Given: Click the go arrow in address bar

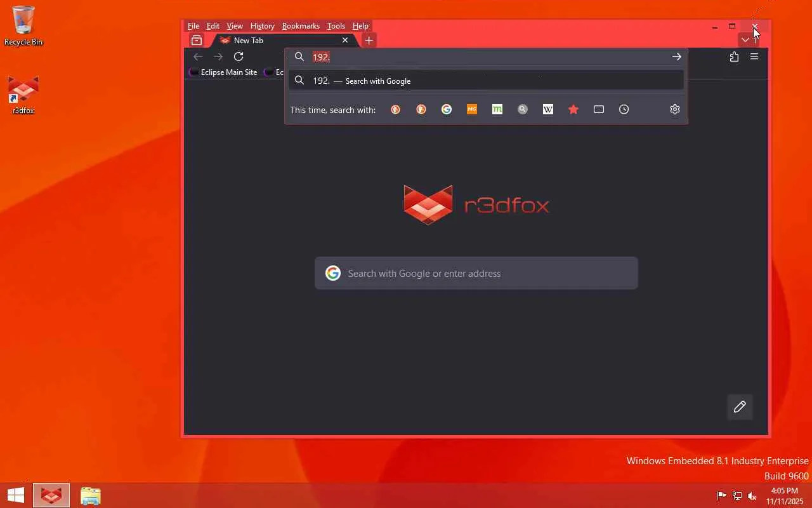Looking at the screenshot, I should [x=677, y=57].
